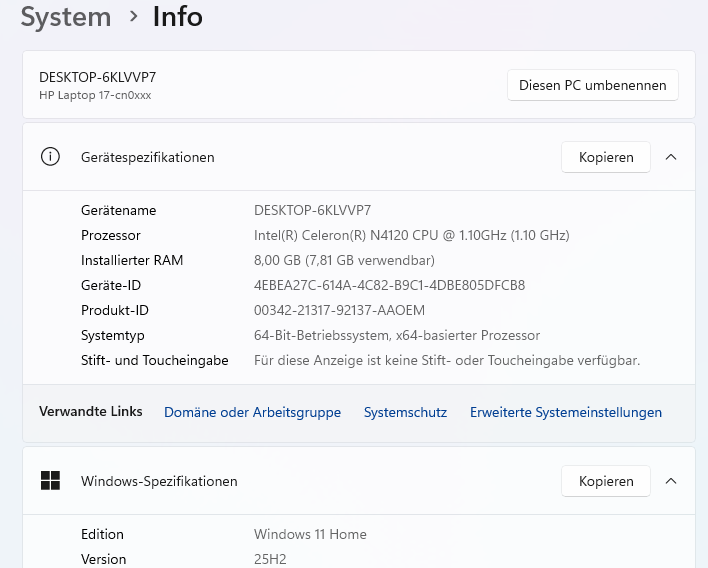Click Diesen PC umbenennen button
Image resolution: width=708 pixels, height=568 pixels.
coord(592,85)
